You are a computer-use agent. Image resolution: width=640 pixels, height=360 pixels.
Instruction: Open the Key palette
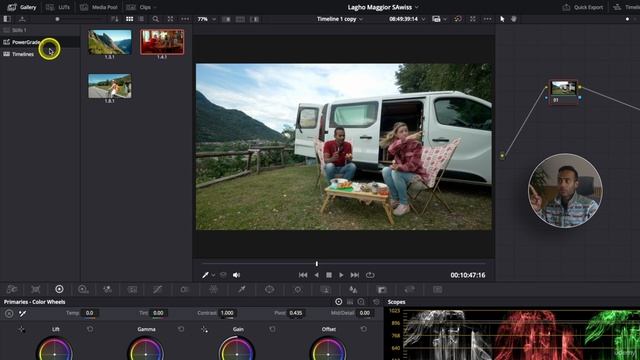click(x=382, y=289)
